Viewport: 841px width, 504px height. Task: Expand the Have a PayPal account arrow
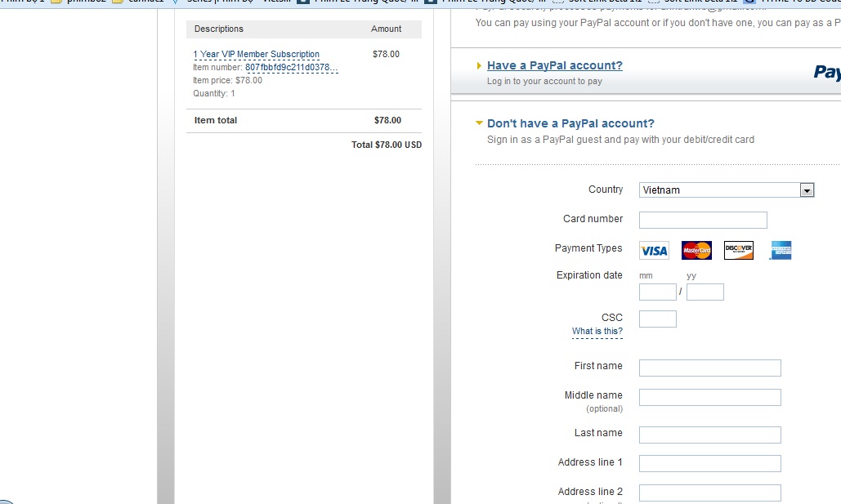[x=479, y=66]
